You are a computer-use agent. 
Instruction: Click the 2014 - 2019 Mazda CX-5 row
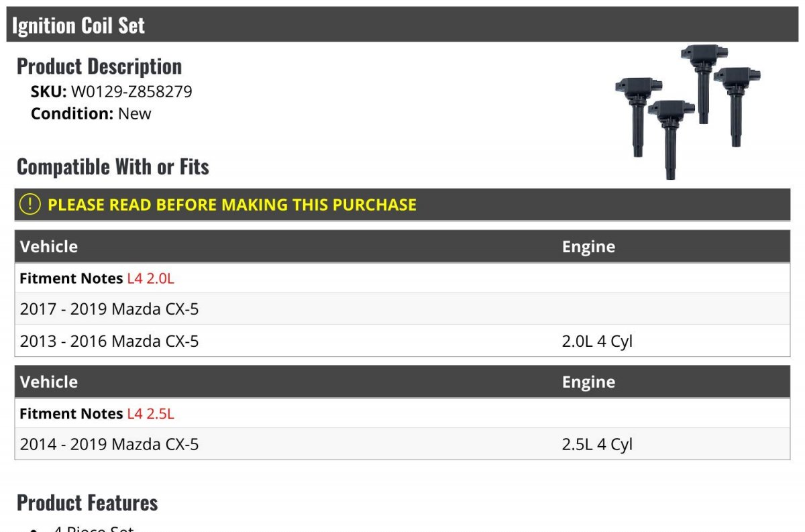tap(402, 444)
